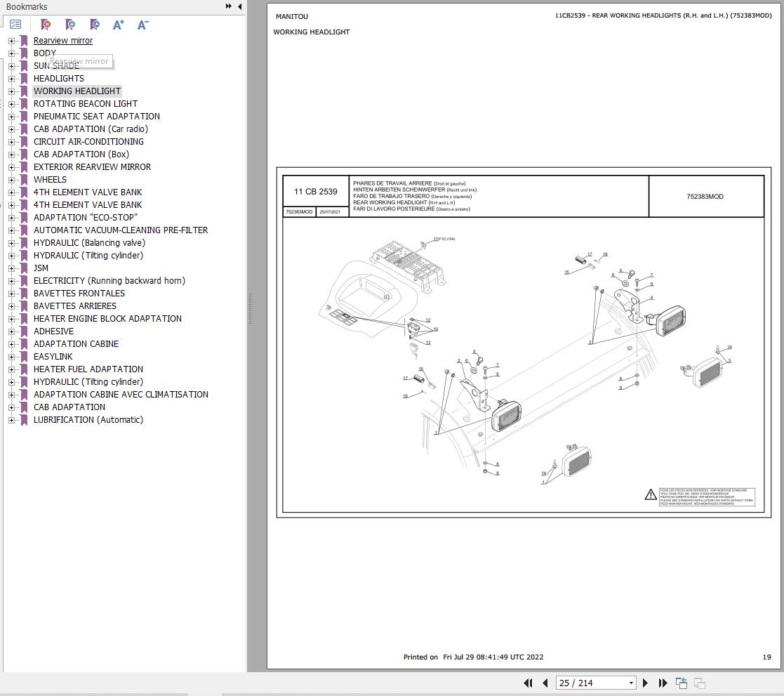This screenshot has width=784, height=696.
Task: Open CAB ADAPTATION (Car radio) bookmark
Action: (91, 129)
